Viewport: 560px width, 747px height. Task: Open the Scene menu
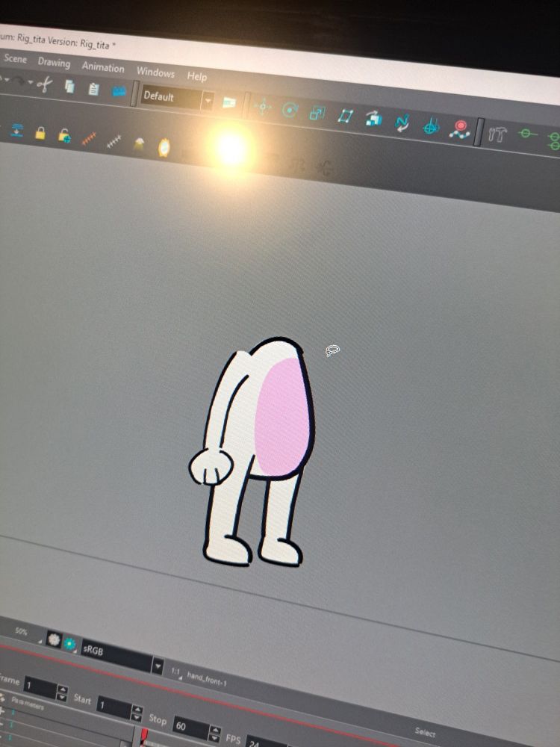[15, 58]
